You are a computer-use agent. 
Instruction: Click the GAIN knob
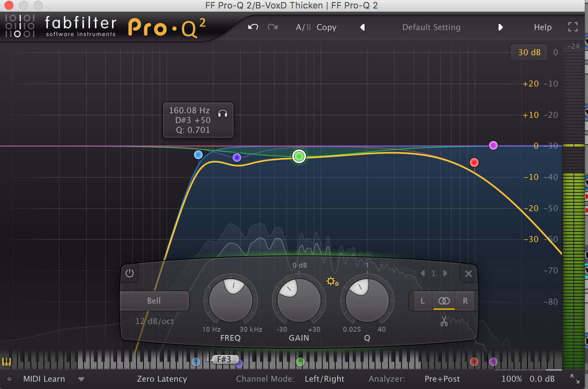[x=299, y=300]
